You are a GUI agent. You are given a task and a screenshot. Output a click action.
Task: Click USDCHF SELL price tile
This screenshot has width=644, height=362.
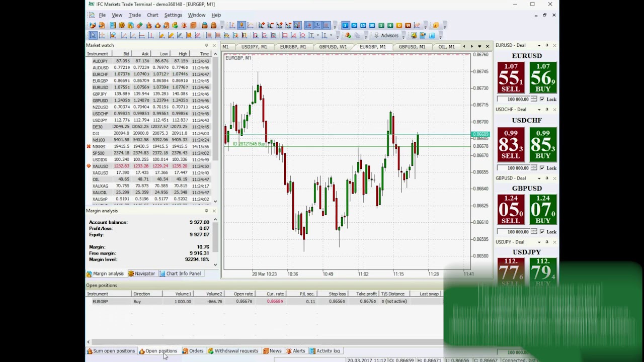click(x=510, y=144)
